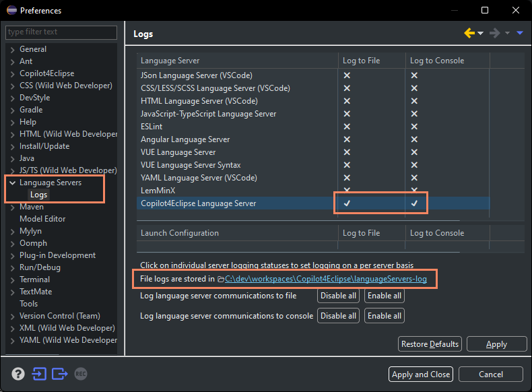Screen dimensions: 532x392
Task: Select the ESLint server name
Action: point(152,127)
